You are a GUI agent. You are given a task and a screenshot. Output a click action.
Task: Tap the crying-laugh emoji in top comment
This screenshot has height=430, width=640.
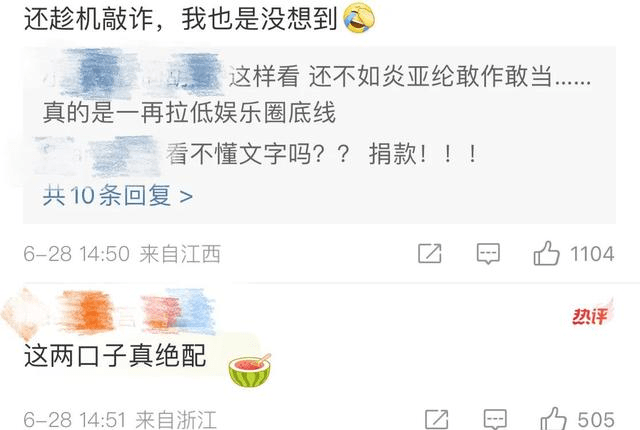tap(359, 18)
